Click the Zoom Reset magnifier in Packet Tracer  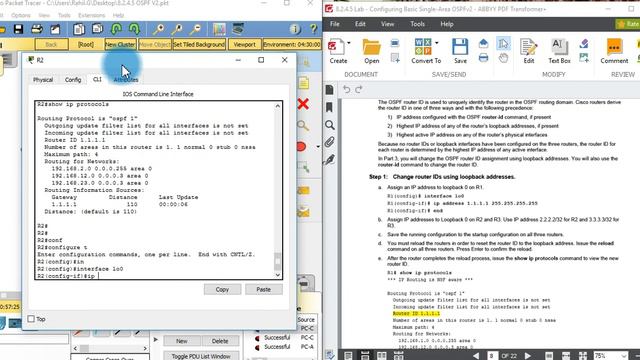(x=177, y=29)
